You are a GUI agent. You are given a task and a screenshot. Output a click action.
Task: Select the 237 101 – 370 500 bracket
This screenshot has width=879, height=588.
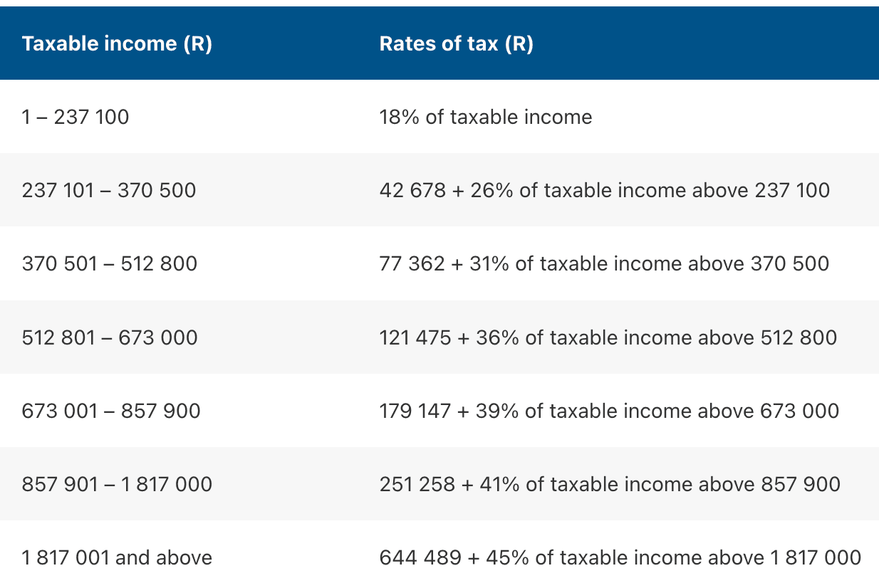tap(109, 190)
